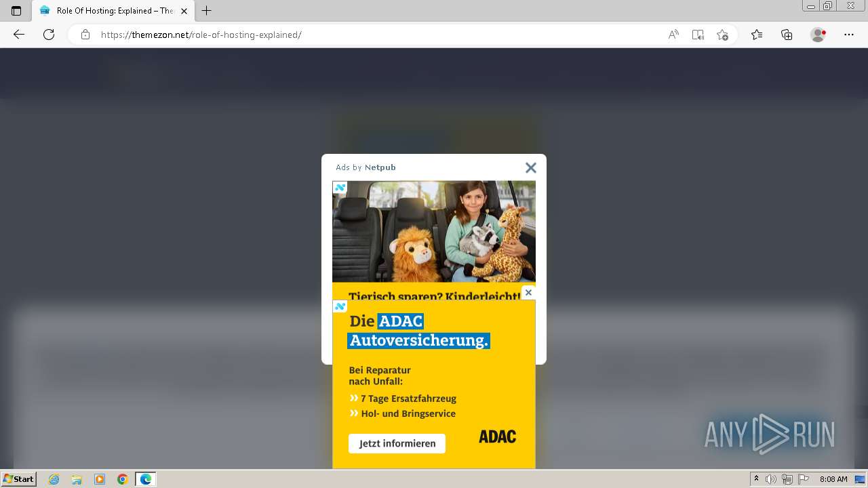Click the ad badge on ADAC Autoversicherung banner
This screenshot has width=868, height=488.
click(x=340, y=306)
